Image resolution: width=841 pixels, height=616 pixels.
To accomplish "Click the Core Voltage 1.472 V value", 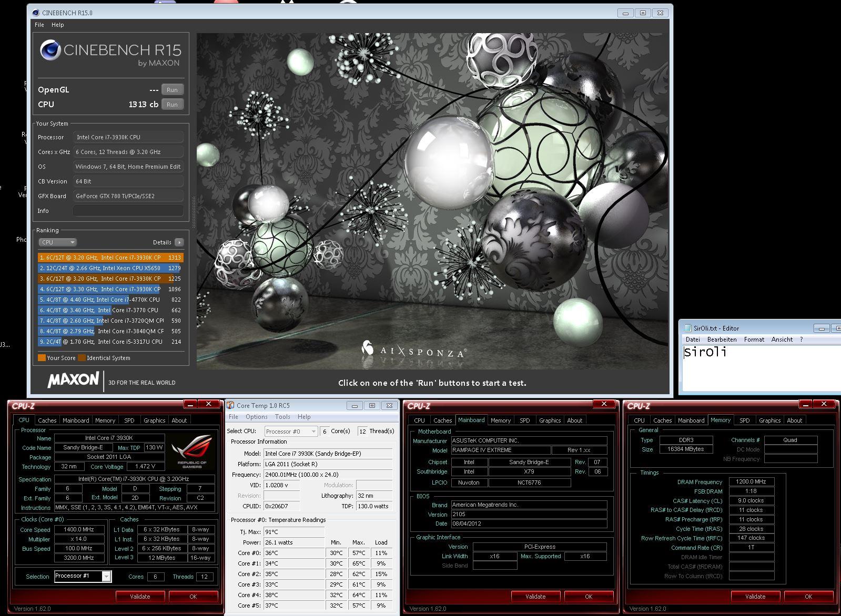I will click(145, 467).
